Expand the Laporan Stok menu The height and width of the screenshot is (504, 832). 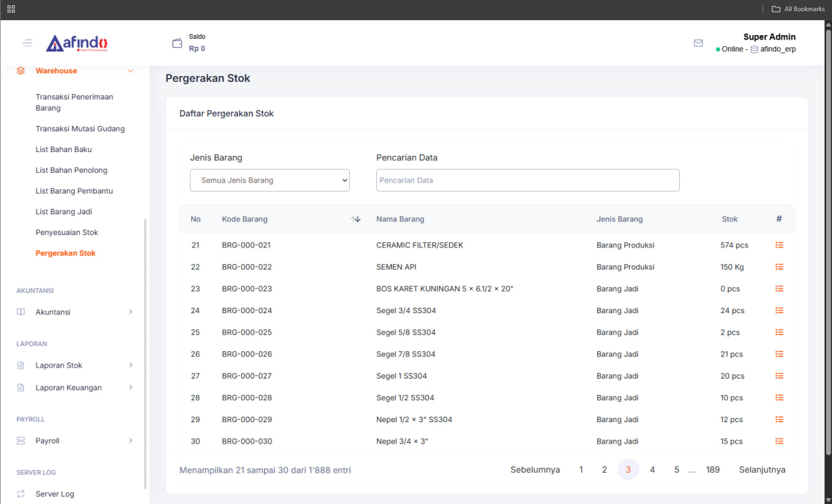pos(75,365)
